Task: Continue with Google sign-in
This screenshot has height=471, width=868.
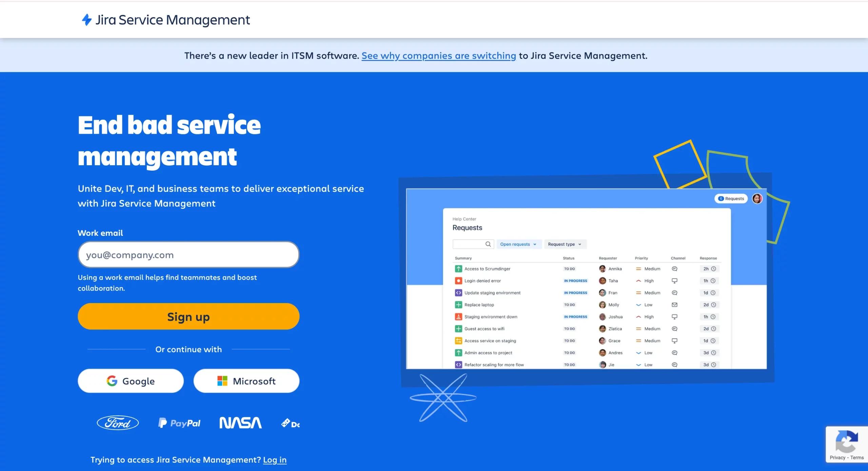Action: pyautogui.click(x=131, y=381)
